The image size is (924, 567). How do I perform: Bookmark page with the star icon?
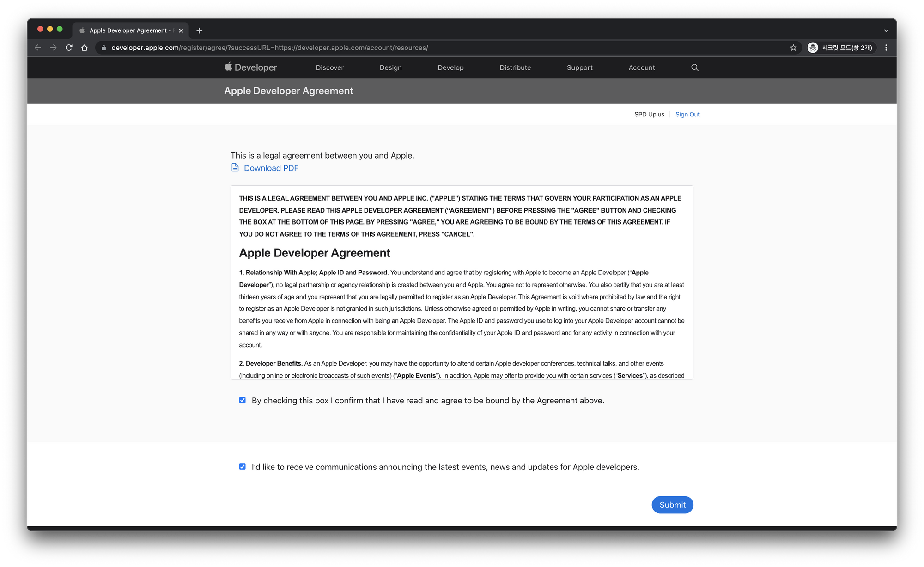[x=793, y=48]
